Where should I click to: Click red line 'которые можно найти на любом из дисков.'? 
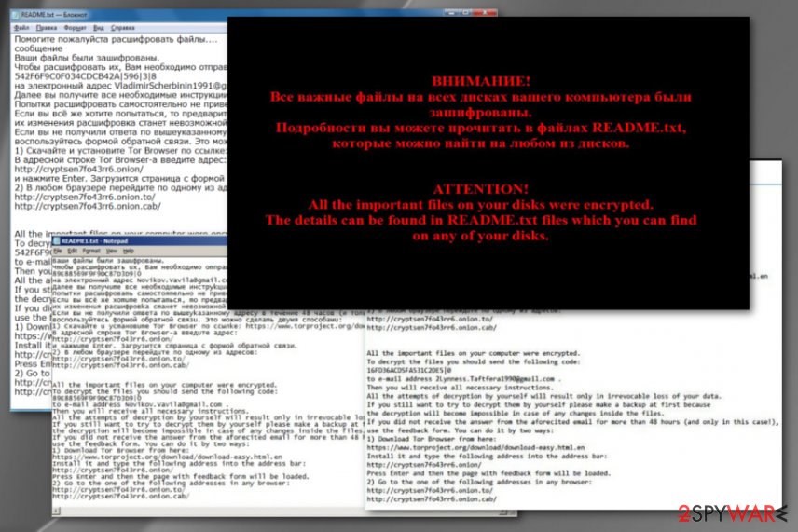point(481,143)
